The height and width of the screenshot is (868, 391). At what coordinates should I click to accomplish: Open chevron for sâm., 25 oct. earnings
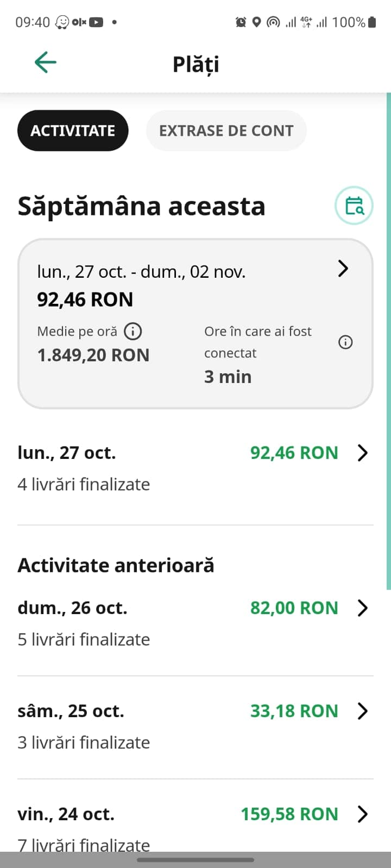pyautogui.click(x=363, y=711)
